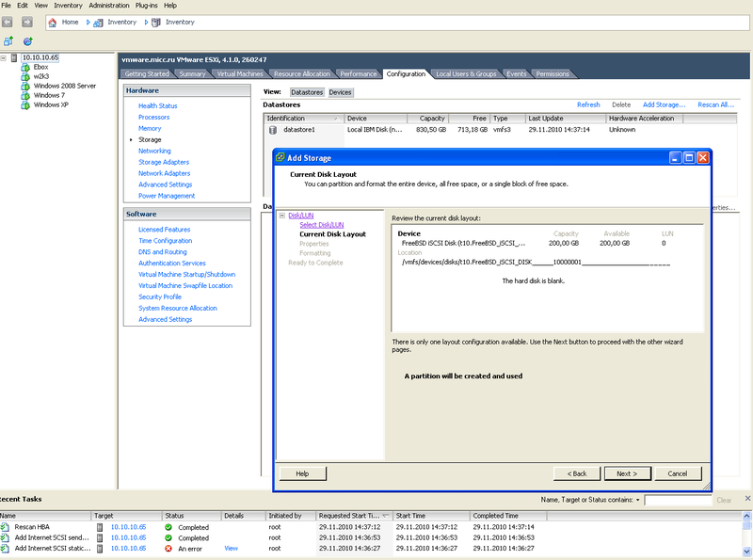The height and width of the screenshot is (560, 753).
Task: Open Health Status hardware link
Action: tap(158, 105)
